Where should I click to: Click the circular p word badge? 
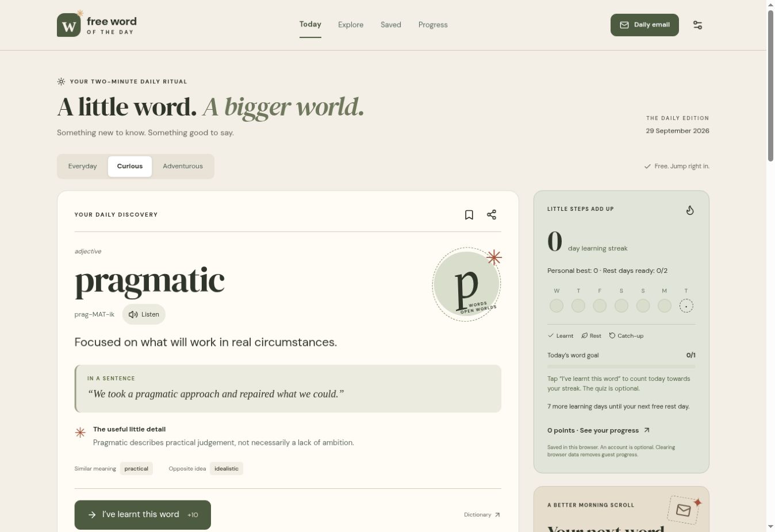coord(466,284)
